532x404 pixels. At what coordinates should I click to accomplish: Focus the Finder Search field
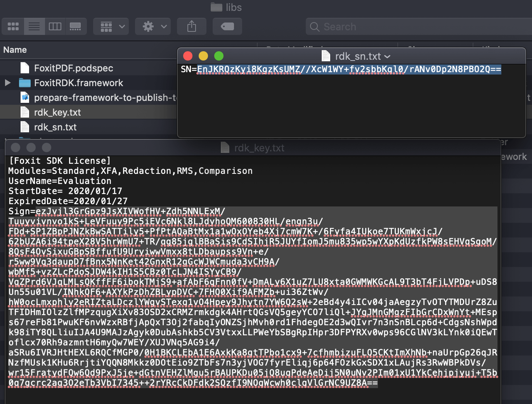419,26
